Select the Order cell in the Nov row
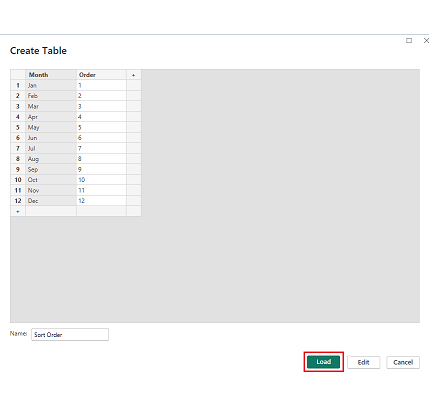Screen dimensions: 429x410 (x=101, y=190)
